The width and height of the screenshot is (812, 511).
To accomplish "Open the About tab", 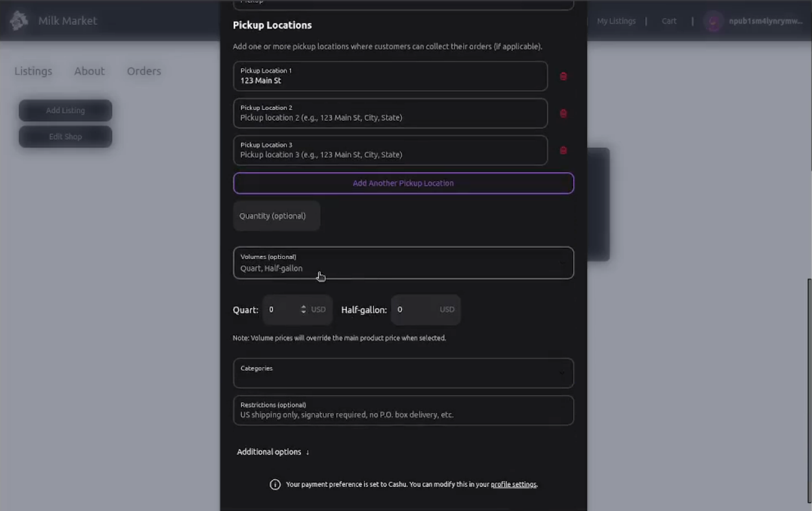I will pos(89,71).
